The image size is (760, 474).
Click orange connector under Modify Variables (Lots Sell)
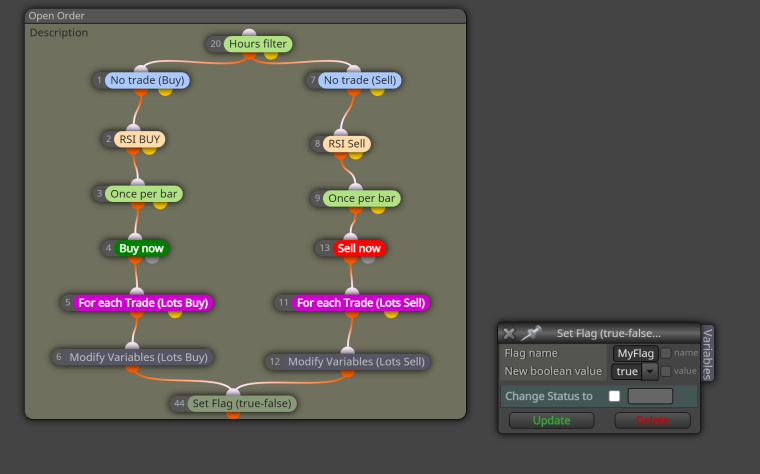pos(348,373)
